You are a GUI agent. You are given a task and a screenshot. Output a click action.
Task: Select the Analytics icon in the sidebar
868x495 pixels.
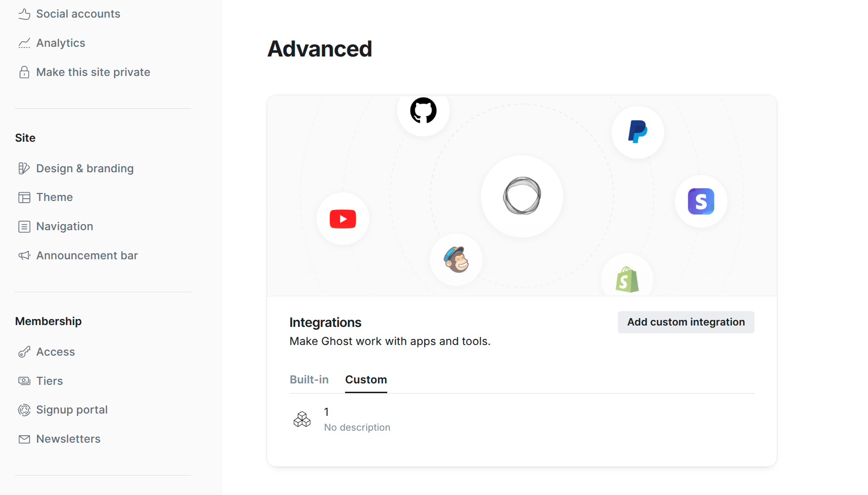[25, 43]
